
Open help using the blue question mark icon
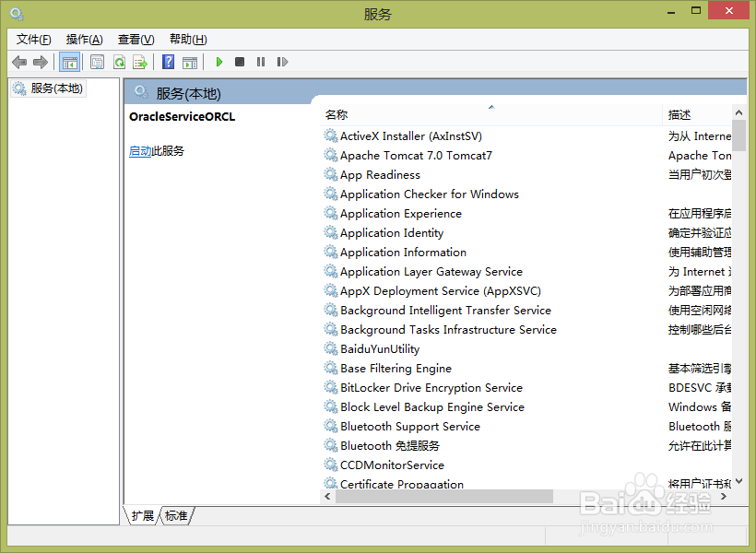167,62
